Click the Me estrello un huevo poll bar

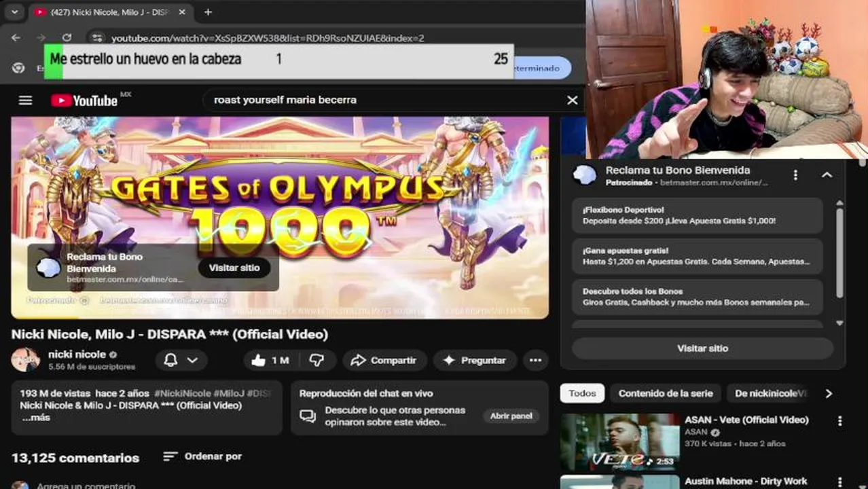click(x=279, y=60)
